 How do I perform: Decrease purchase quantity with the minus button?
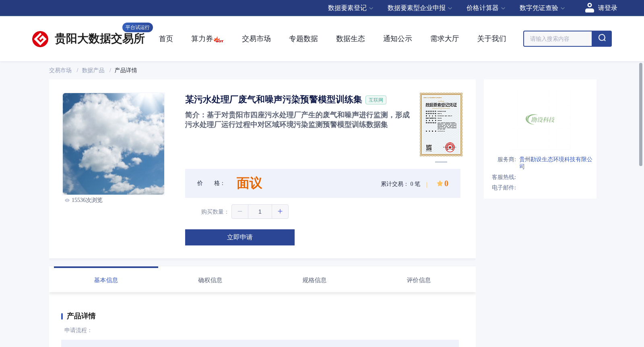pyautogui.click(x=240, y=212)
